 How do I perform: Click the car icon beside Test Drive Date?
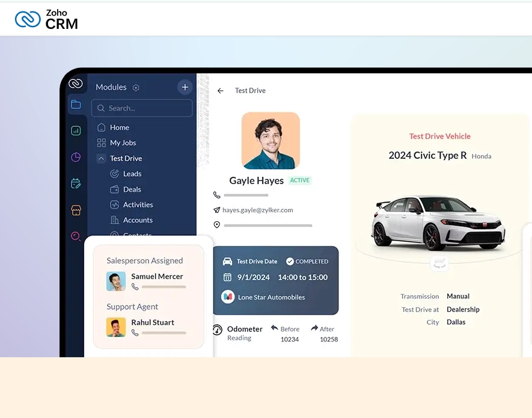tap(227, 262)
